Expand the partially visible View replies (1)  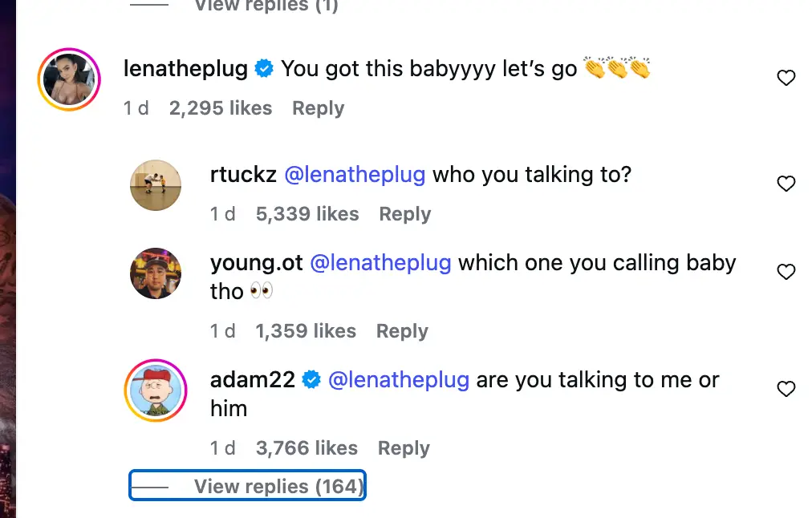(x=266, y=6)
